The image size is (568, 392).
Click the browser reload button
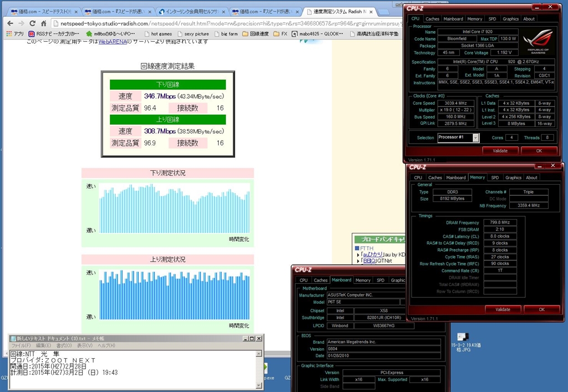coord(32,23)
